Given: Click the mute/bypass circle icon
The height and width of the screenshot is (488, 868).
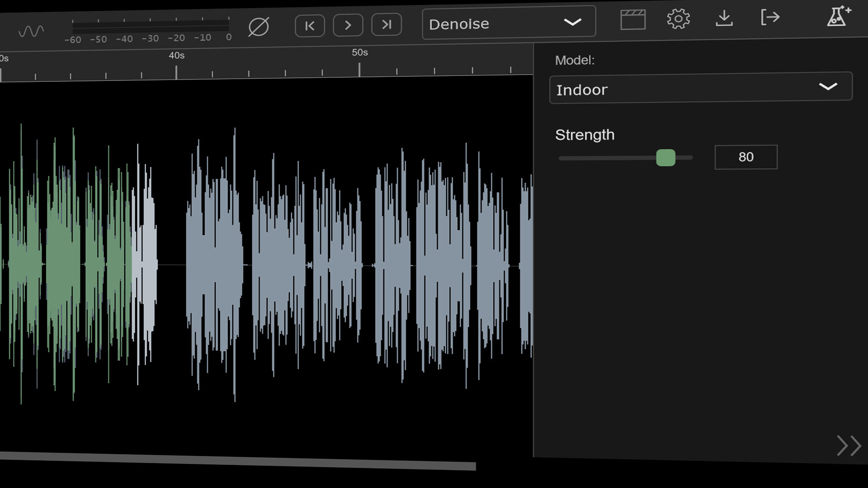Looking at the screenshot, I should point(259,26).
